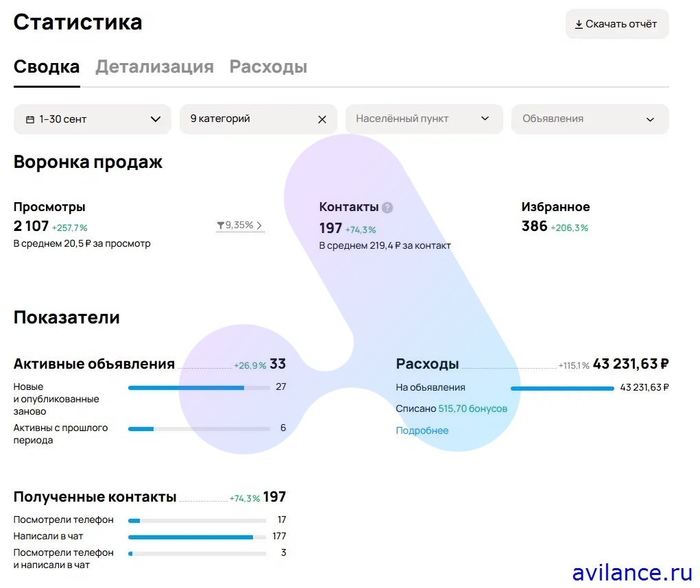
Task: Open the Объявления dropdown
Action: click(x=590, y=119)
